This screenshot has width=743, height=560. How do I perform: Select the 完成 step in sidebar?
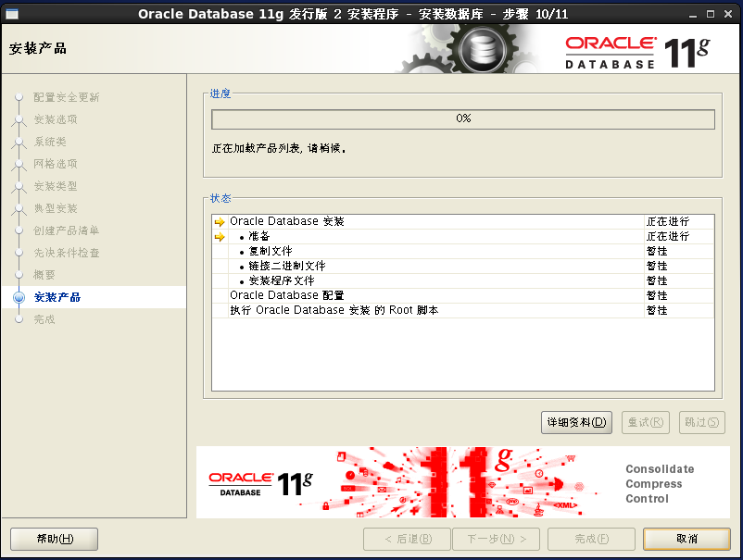[44, 319]
